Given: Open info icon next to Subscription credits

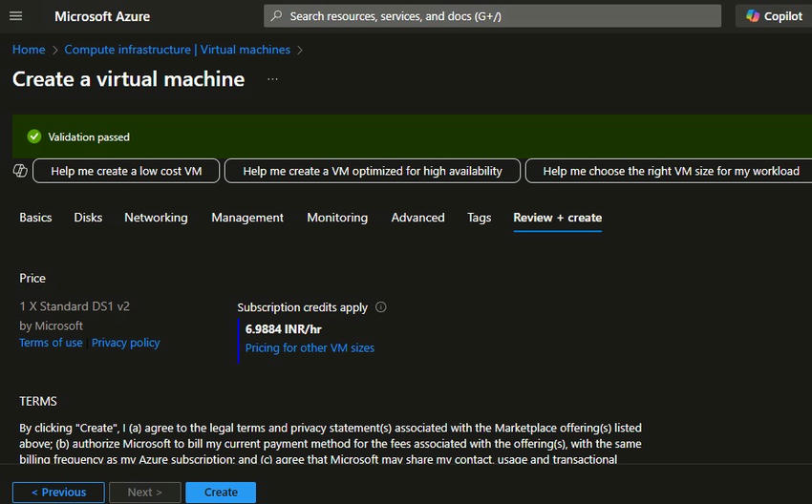Looking at the screenshot, I should click(380, 306).
